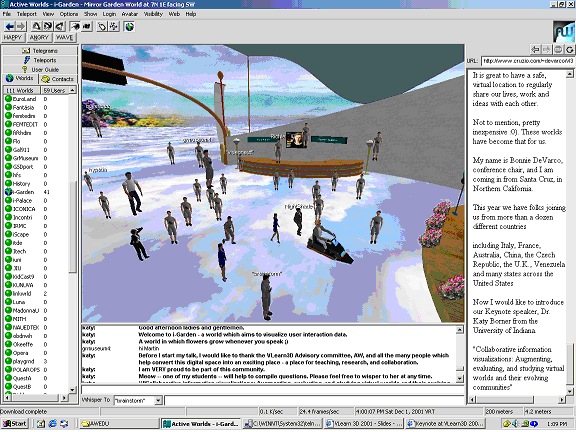The image size is (576, 432).
Task: Switch to the Worlds tab
Action: [x=20, y=79]
